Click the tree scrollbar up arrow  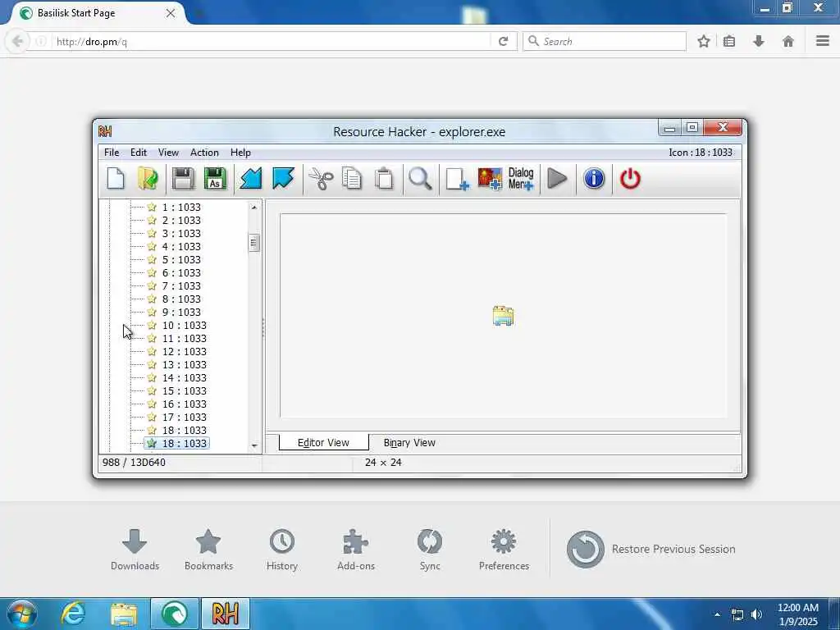[x=254, y=208]
